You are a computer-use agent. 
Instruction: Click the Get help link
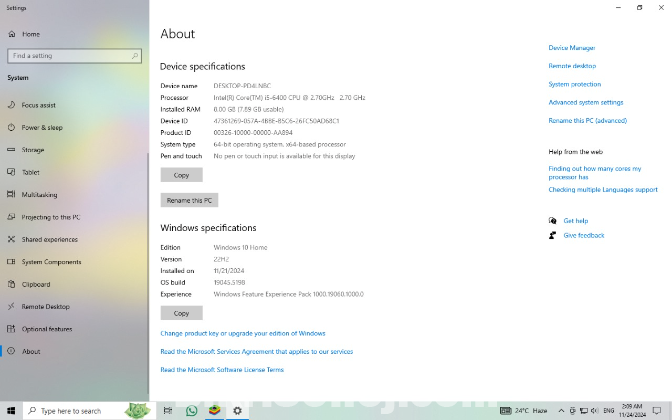coord(576,221)
